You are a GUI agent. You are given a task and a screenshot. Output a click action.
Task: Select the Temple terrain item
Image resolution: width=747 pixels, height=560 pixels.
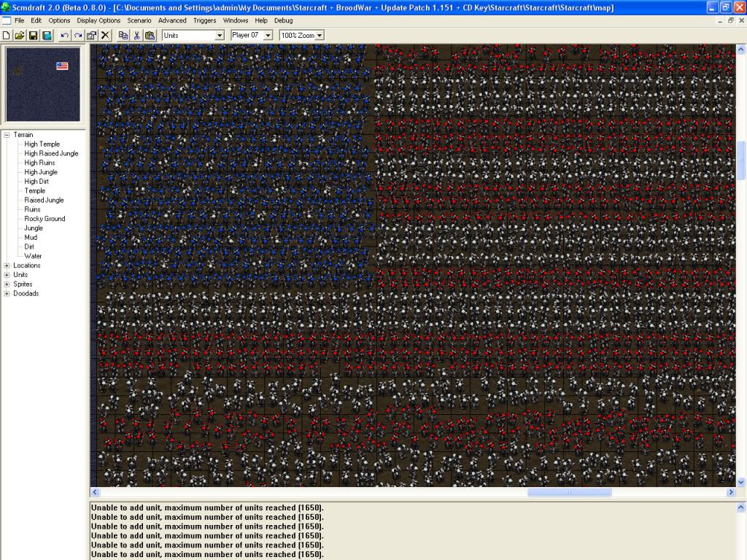tap(35, 190)
